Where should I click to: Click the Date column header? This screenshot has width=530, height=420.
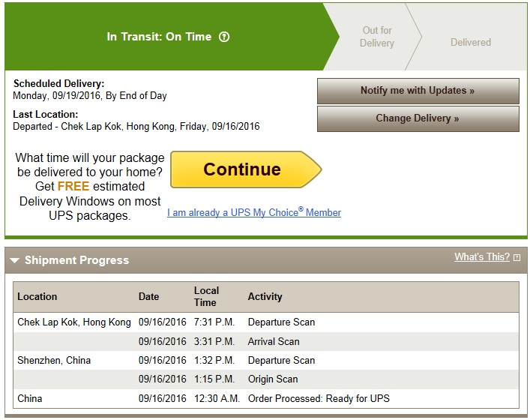pyautogui.click(x=148, y=296)
